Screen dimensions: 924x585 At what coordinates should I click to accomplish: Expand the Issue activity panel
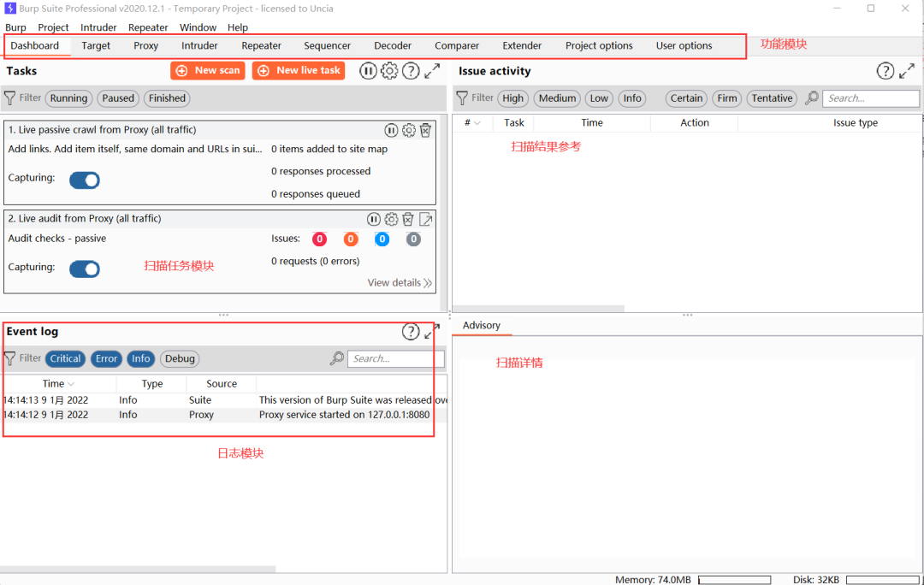coord(907,71)
